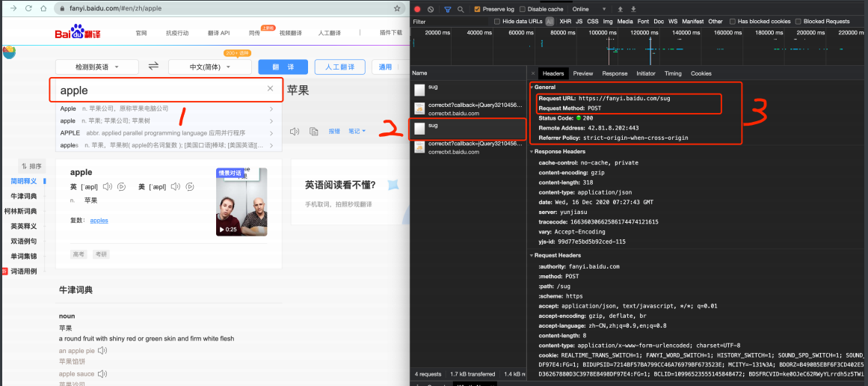Open the 中文(简体) target language dropdown
868x386 pixels.
click(x=210, y=67)
